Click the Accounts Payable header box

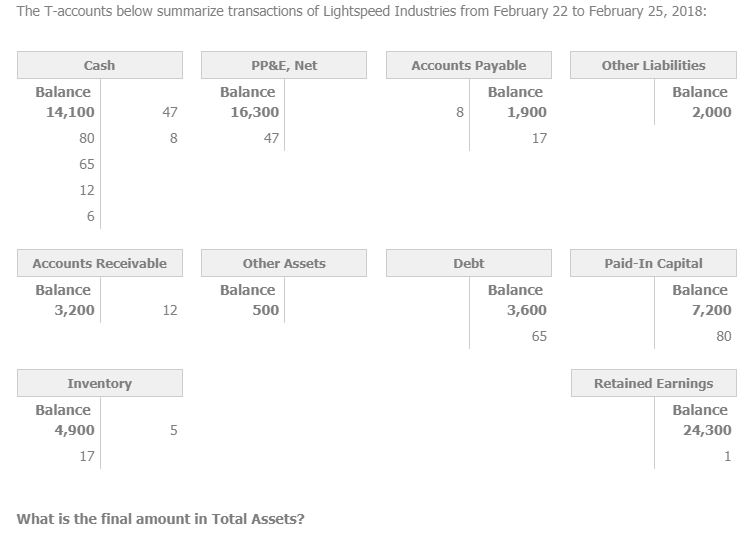[468, 66]
